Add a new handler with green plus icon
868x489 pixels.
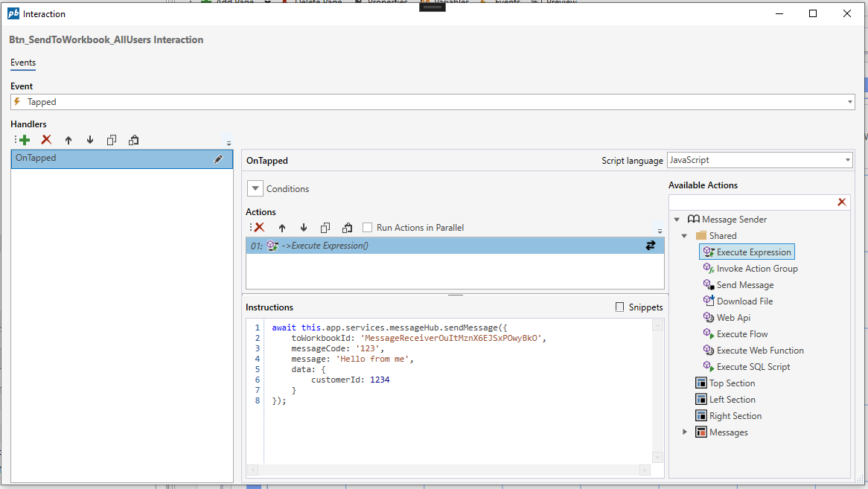[x=25, y=140]
